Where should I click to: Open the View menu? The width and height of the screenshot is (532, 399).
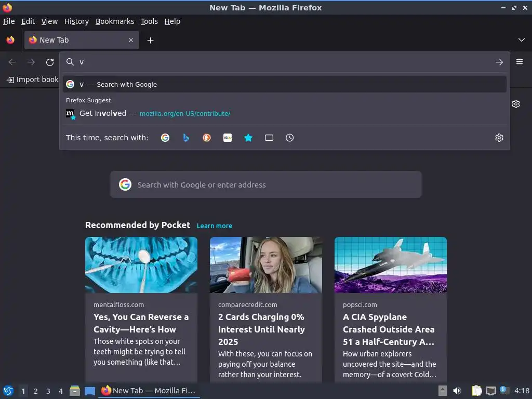49,21
